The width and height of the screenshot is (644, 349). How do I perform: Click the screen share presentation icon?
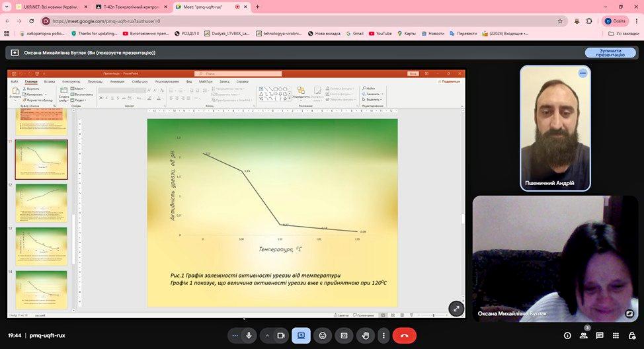coord(301,335)
